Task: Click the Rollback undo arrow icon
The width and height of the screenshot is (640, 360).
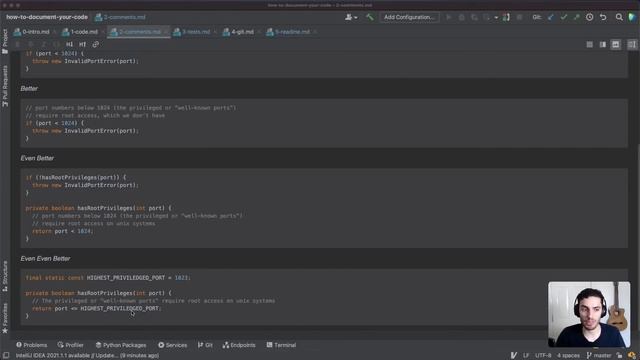Action: click(603, 17)
